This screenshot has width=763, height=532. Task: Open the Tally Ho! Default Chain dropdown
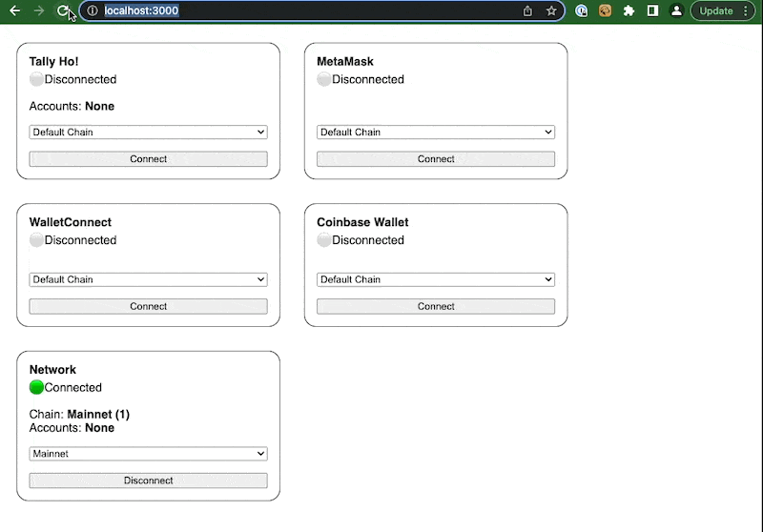point(149,133)
